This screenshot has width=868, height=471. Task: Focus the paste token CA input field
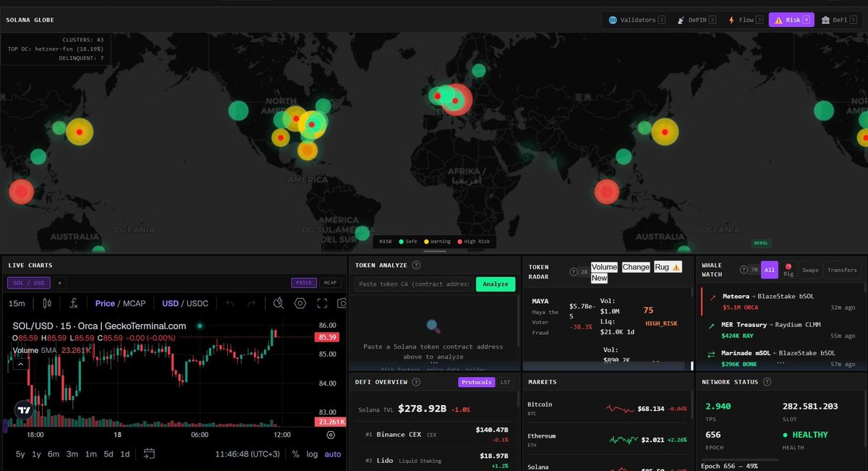(414, 284)
